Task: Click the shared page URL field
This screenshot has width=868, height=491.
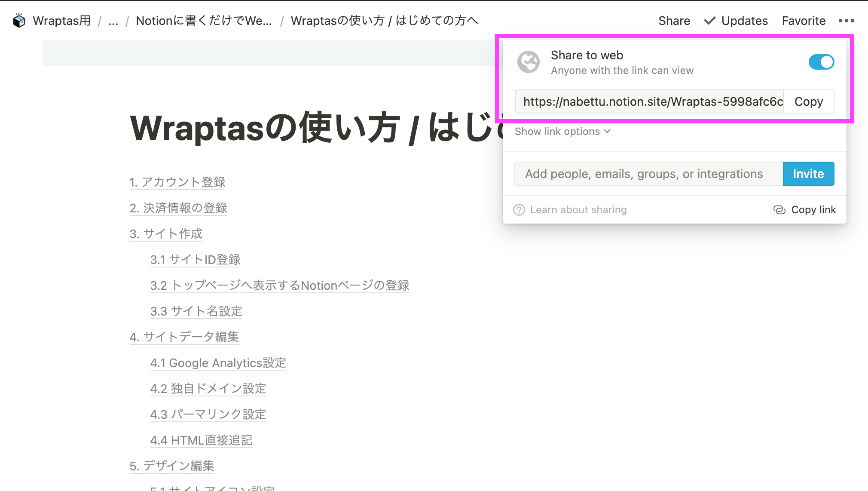Action: pos(649,101)
